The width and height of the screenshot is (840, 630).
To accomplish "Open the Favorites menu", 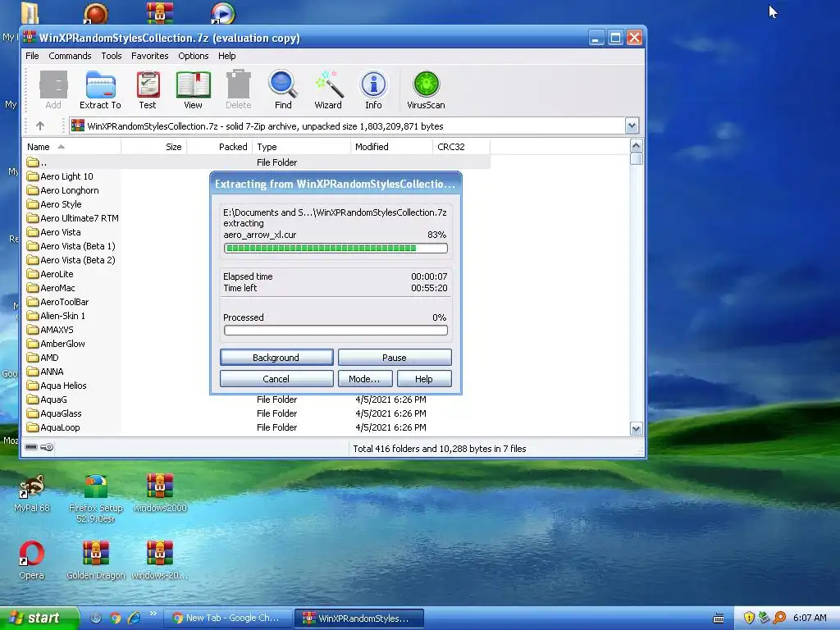I will (x=149, y=56).
